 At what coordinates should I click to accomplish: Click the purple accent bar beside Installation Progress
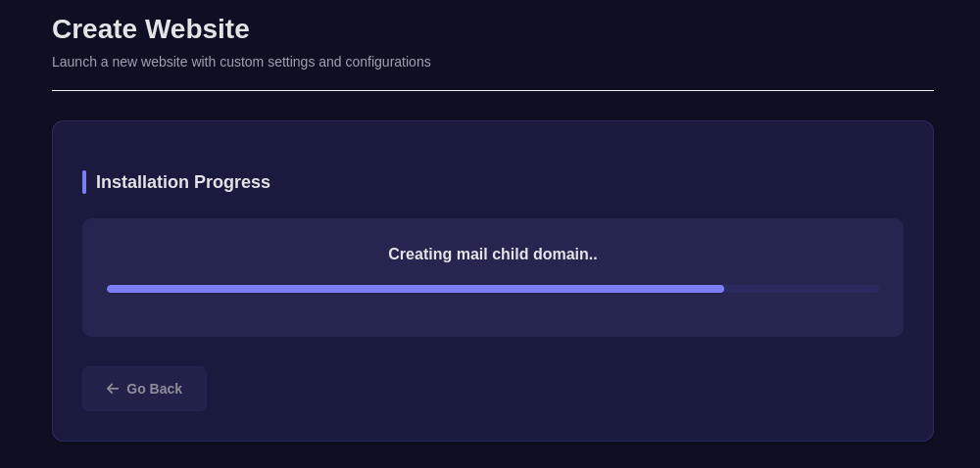(x=84, y=182)
